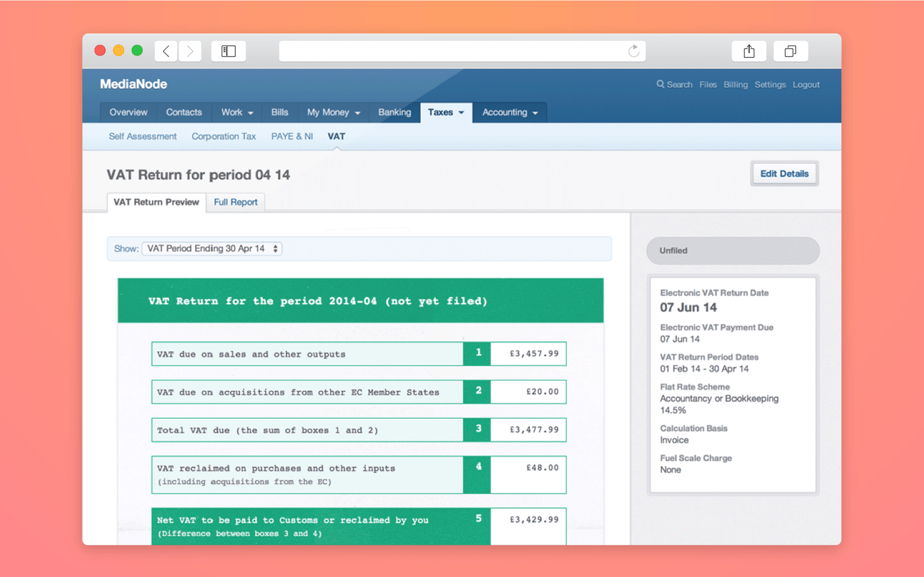Open the Work dropdown
Screen dimensions: 924x577
[236, 113]
